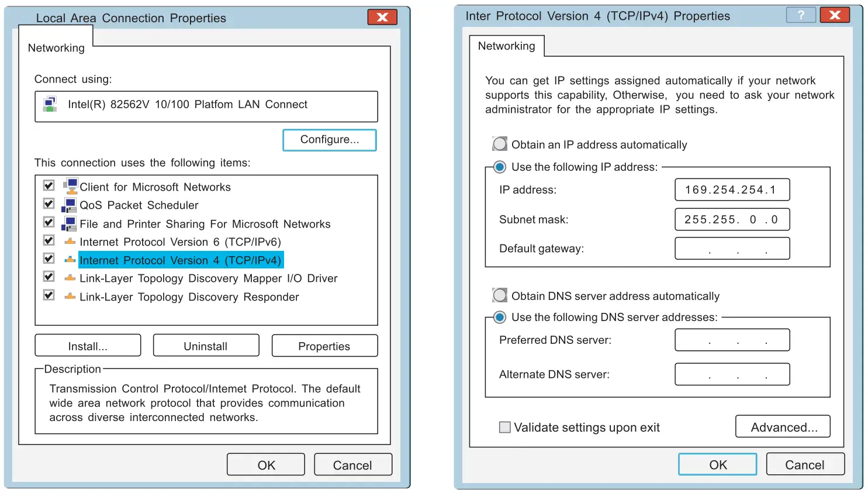Enable Validate settings upon exit

click(505, 428)
